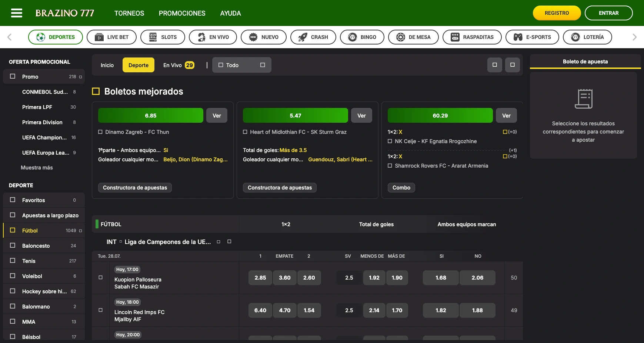Add the 6.85 boosted ticket
The height and width of the screenshot is (343, 644).
(x=151, y=115)
